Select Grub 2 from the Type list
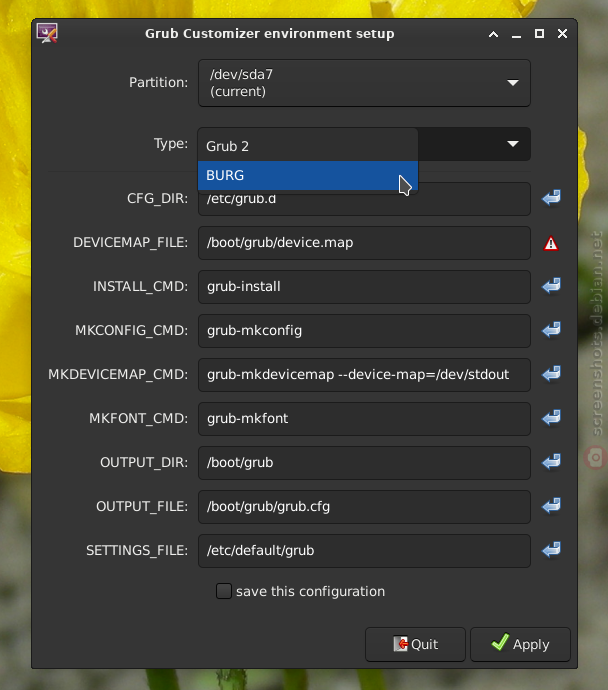Image resolution: width=608 pixels, height=690 pixels. [x=308, y=146]
